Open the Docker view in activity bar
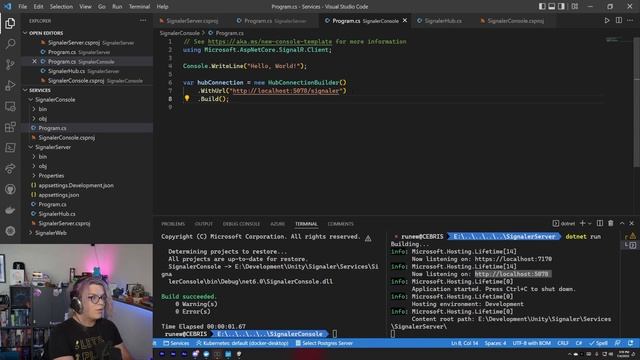Image resolution: width=640 pixels, height=360 pixels. tap(10, 210)
